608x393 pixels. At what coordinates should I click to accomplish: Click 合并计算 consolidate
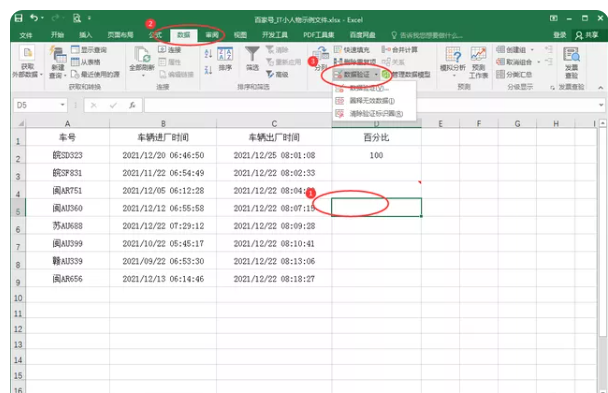[x=400, y=50]
